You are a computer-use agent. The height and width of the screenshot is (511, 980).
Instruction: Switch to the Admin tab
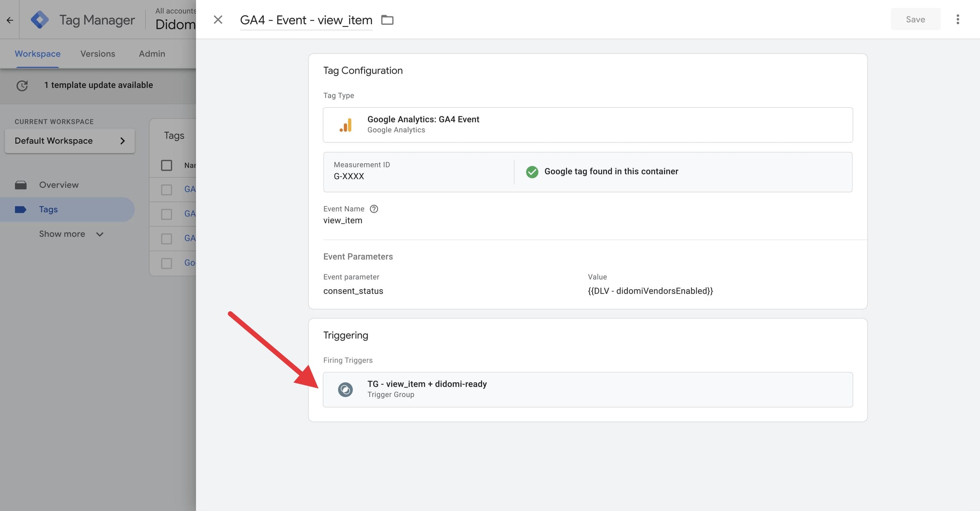[x=152, y=54]
